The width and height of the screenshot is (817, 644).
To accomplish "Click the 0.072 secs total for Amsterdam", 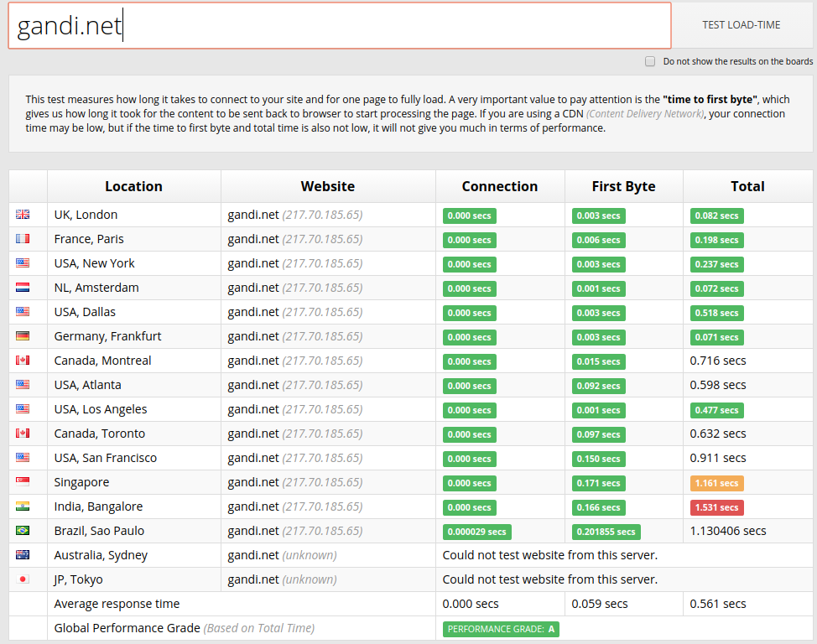I will point(716,288).
